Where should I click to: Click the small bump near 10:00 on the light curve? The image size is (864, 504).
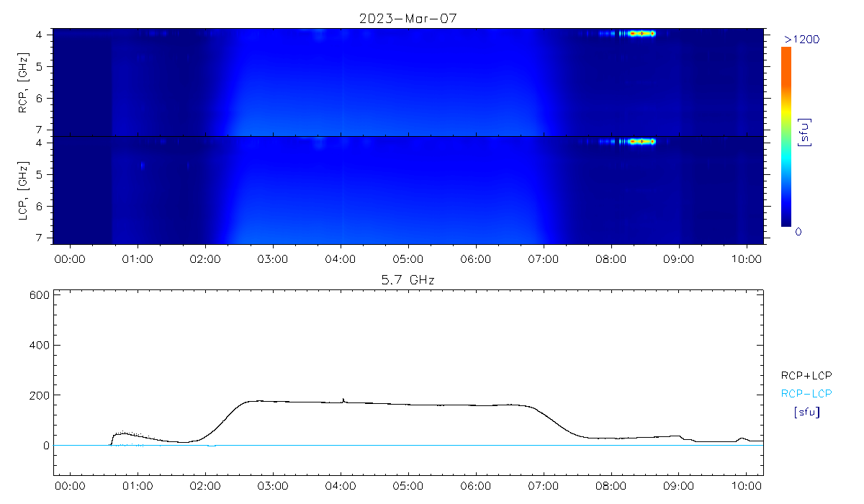(x=742, y=438)
